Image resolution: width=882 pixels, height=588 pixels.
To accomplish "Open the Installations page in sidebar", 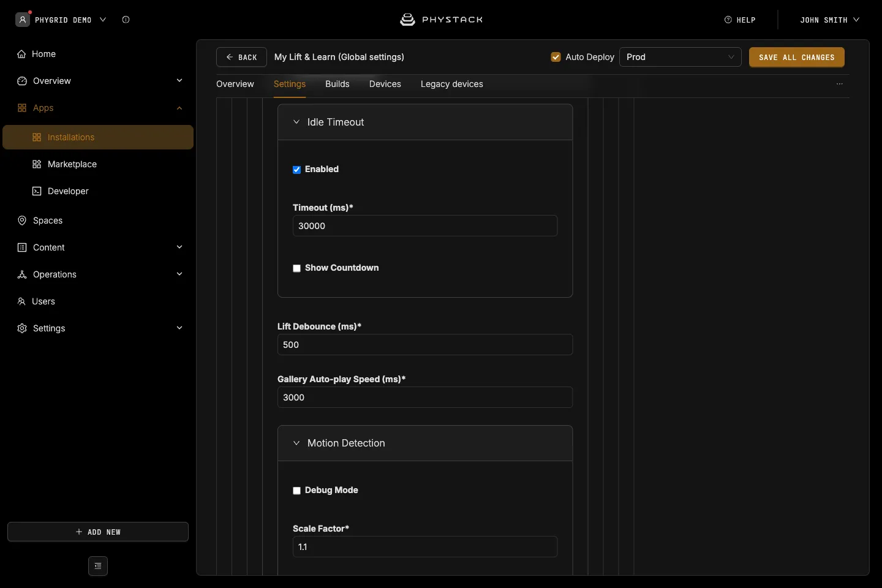I will 98,137.
